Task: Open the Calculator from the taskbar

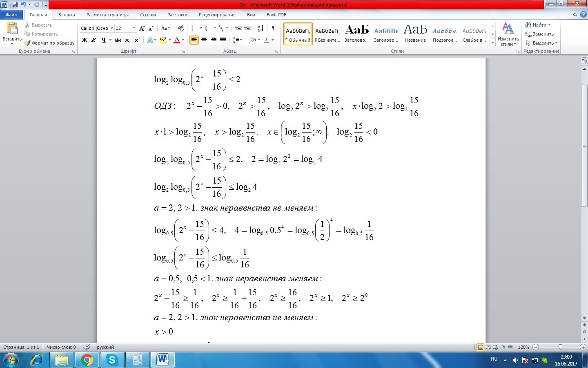Action: pyautogui.click(x=137, y=360)
